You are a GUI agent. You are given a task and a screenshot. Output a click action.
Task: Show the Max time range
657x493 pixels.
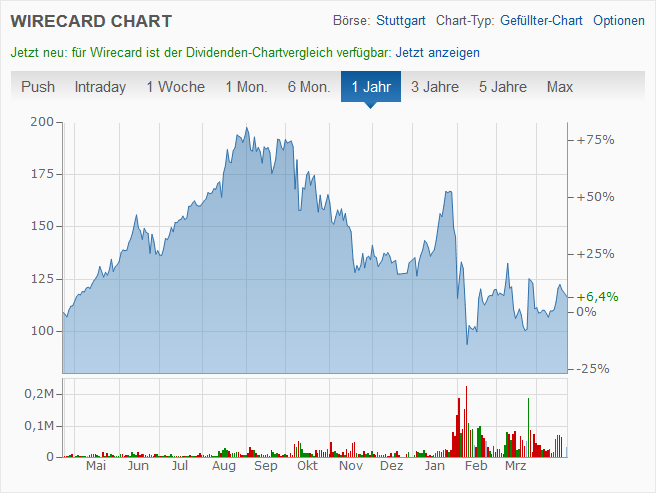click(560, 87)
